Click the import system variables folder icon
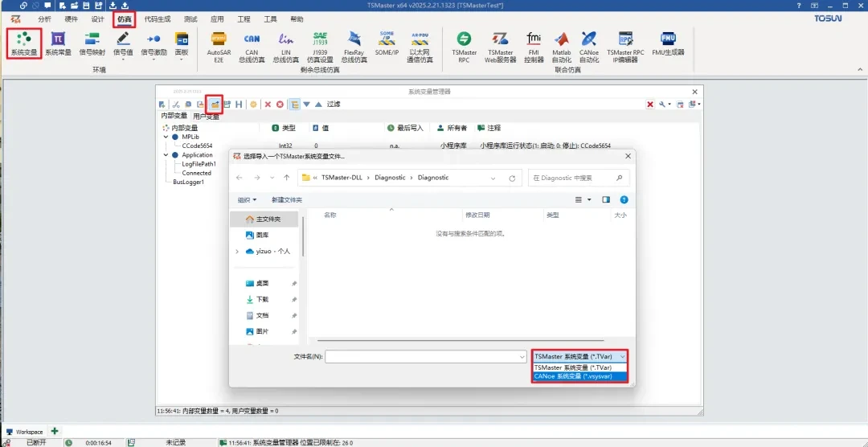 pos(214,105)
